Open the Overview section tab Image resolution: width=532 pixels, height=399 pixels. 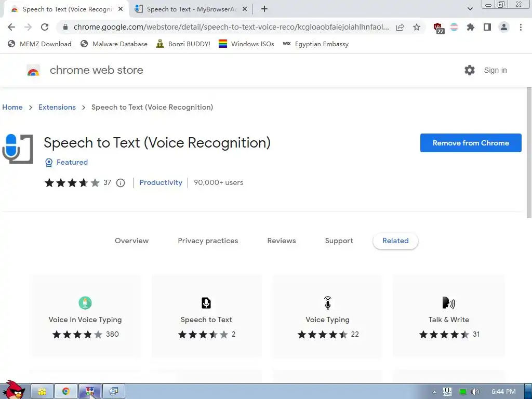(131, 241)
